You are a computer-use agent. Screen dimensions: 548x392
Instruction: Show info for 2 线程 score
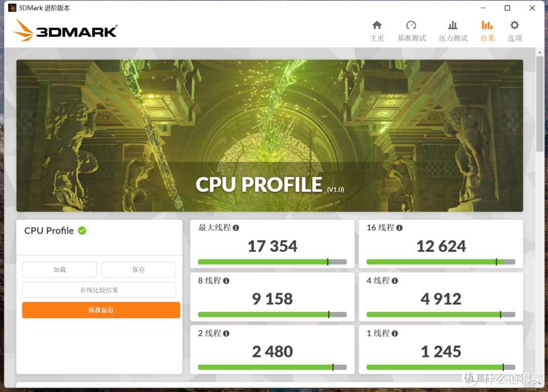click(226, 334)
